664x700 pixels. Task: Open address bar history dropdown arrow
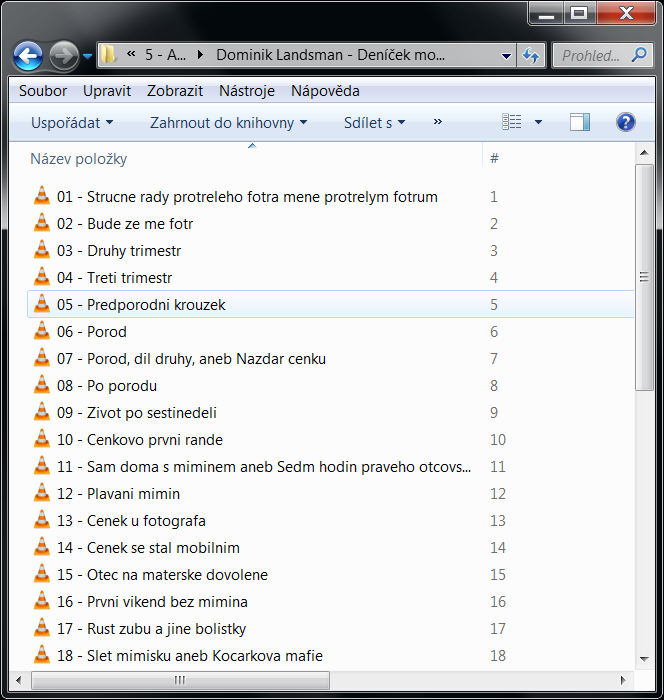tap(506, 56)
